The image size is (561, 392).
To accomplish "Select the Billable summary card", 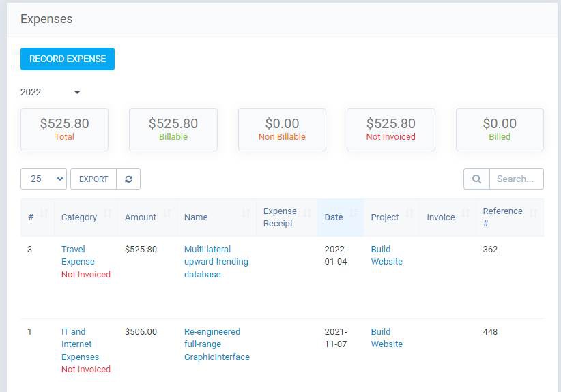I will point(173,130).
